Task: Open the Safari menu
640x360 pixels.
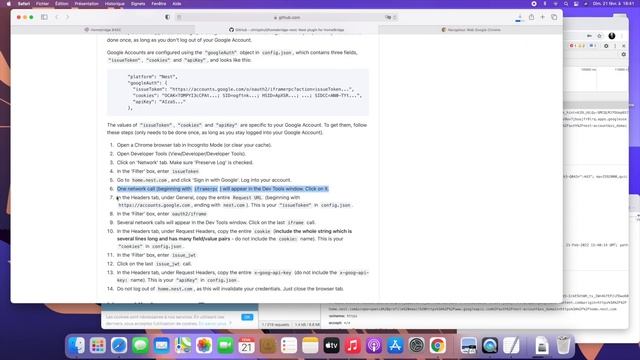Action: [x=24, y=4]
